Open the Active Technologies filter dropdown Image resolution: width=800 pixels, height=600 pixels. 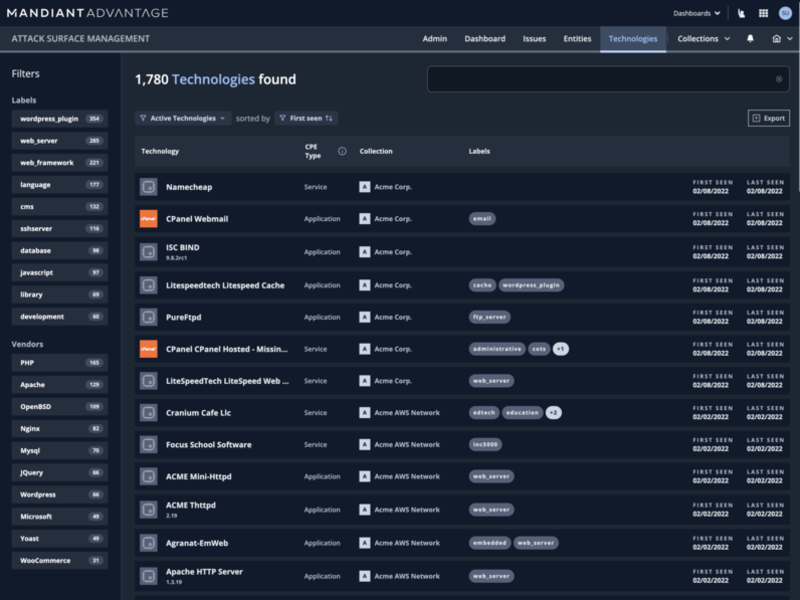pos(183,118)
